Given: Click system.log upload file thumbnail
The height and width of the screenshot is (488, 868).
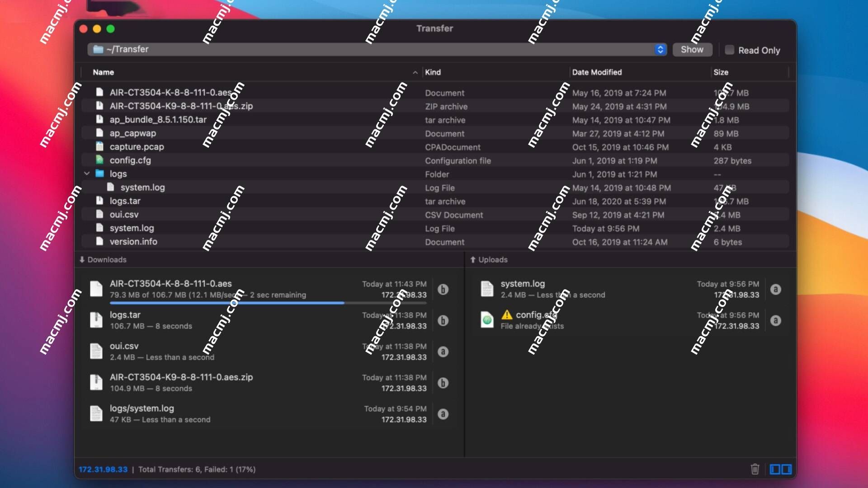Looking at the screenshot, I should tap(487, 289).
